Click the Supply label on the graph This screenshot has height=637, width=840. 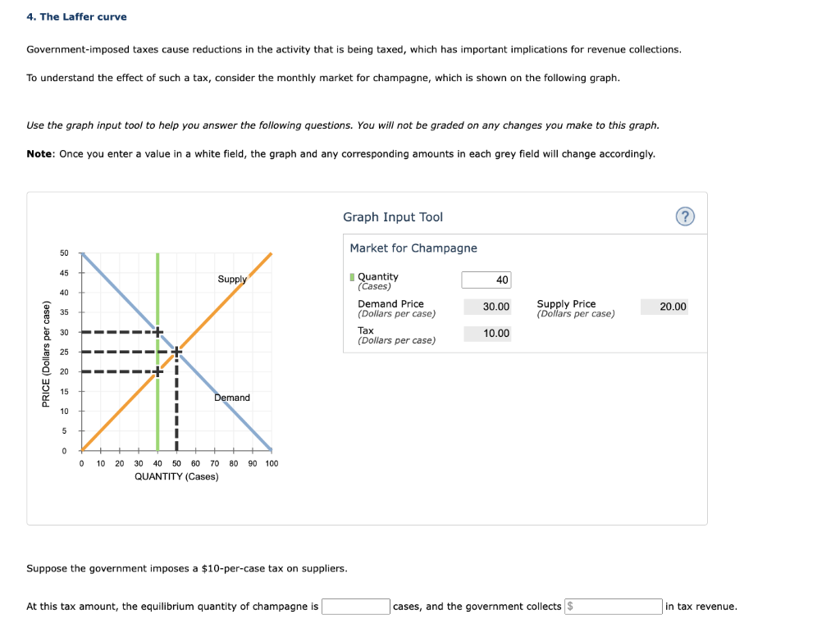[232, 279]
